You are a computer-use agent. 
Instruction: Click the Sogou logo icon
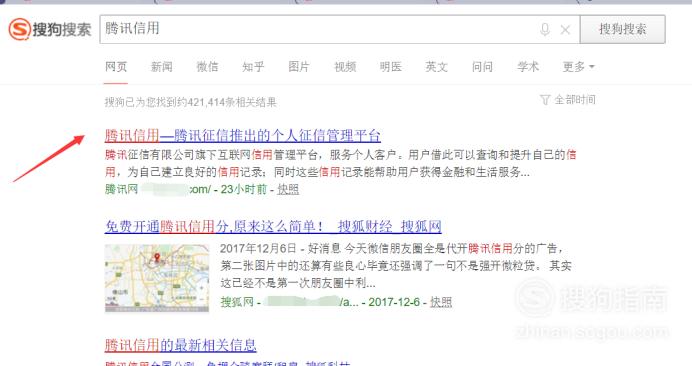pyautogui.click(x=20, y=30)
